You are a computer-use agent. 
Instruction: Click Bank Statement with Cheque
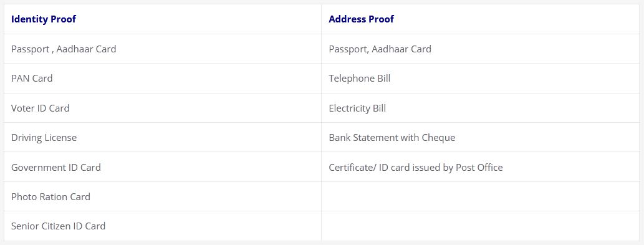392,138
